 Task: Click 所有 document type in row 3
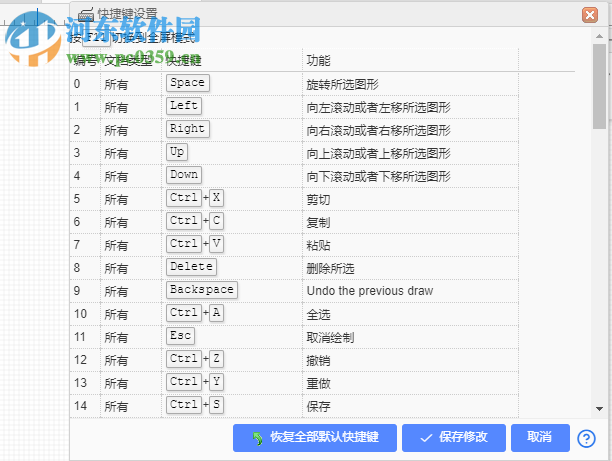coord(116,153)
